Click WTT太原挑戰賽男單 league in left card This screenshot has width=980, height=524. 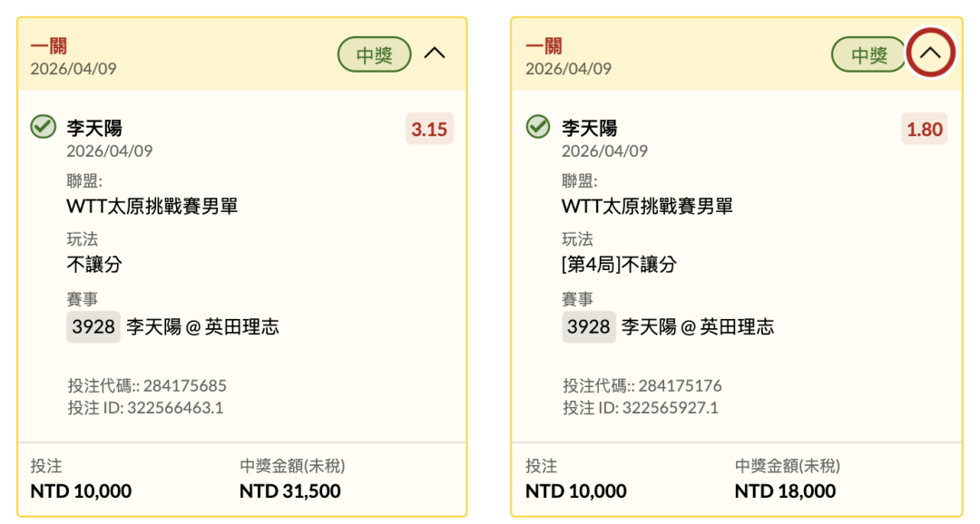pyautogui.click(x=152, y=207)
